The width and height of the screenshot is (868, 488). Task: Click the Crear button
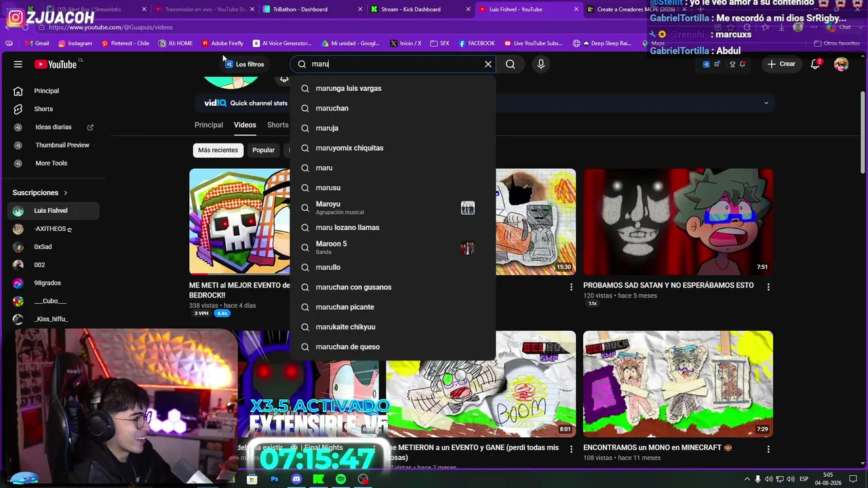coord(781,64)
